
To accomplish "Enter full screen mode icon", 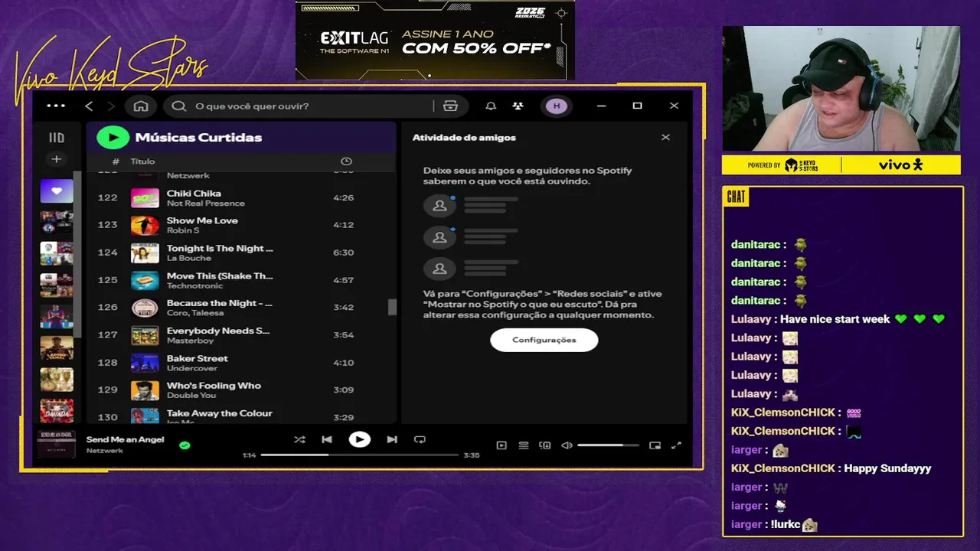I will (x=676, y=445).
